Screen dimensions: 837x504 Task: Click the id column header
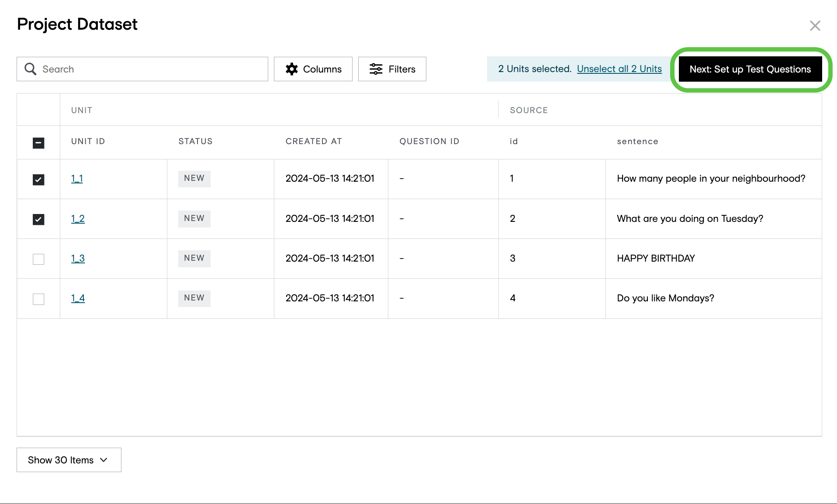pyautogui.click(x=514, y=142)
